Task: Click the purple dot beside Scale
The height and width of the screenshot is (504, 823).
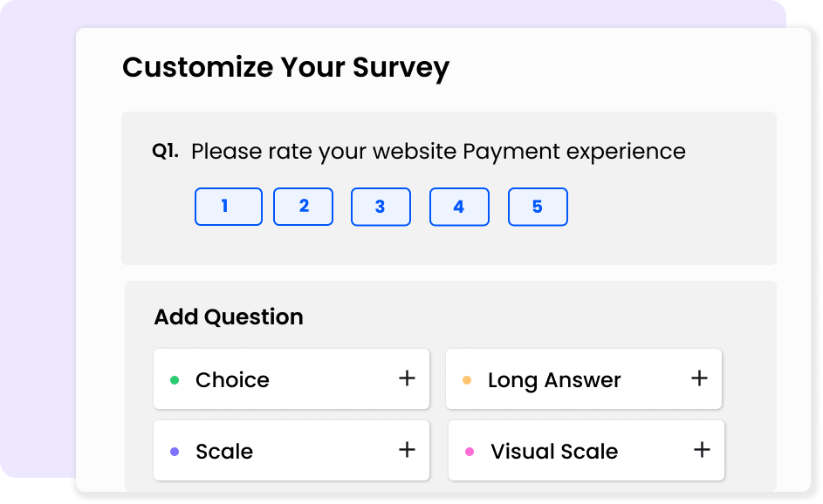Action: [175, 452]
